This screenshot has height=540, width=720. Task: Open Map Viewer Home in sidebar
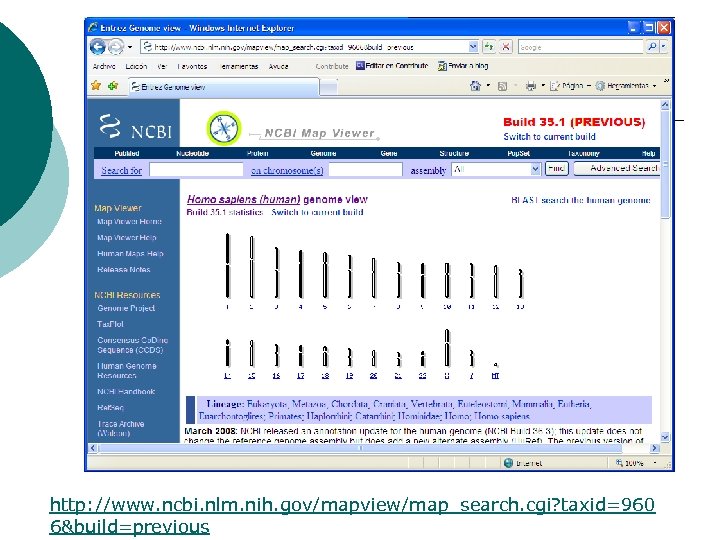(x=129, y=221)
